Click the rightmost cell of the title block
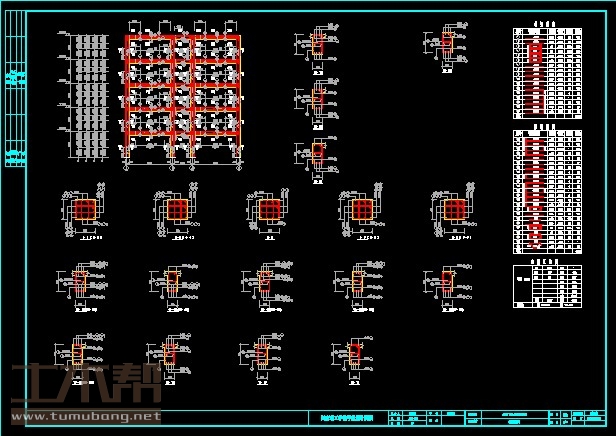 pos(599,419)
